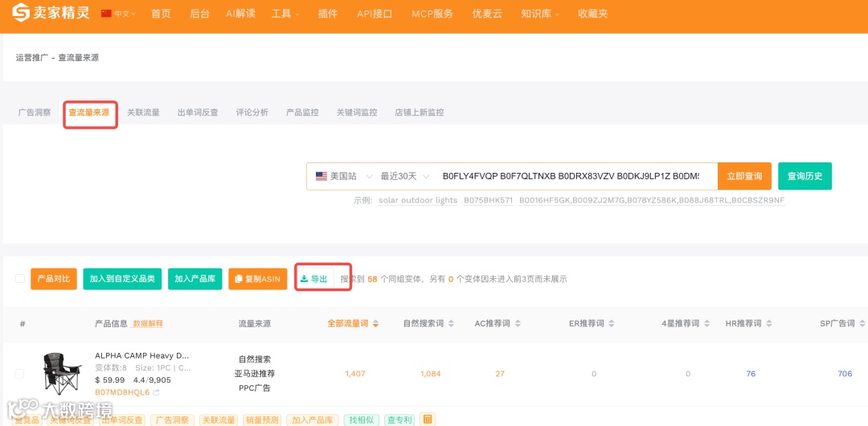Switch to the 出单词反查 tab

198,113
